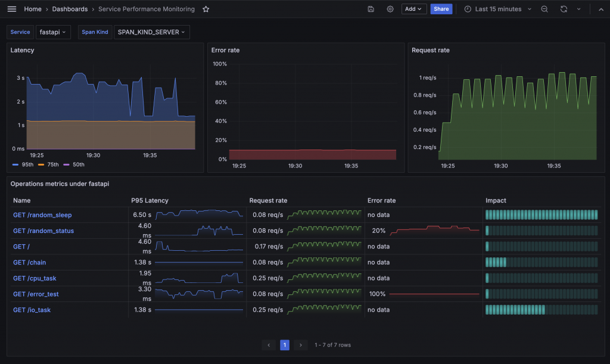Click the Error rate panel title

[225, 50]
